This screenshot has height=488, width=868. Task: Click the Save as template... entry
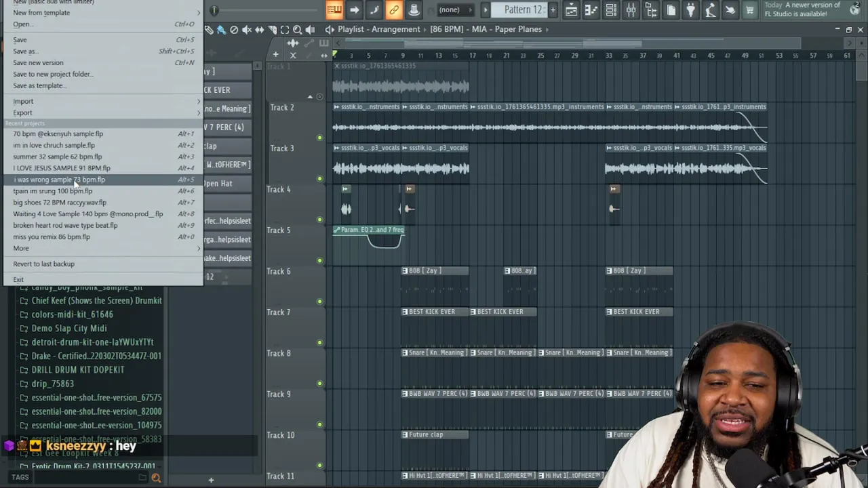(x=102, y=86)
